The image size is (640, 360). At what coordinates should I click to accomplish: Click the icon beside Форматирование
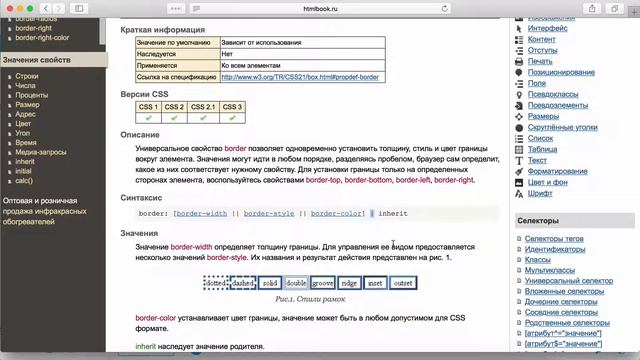[x=519, y=172]
